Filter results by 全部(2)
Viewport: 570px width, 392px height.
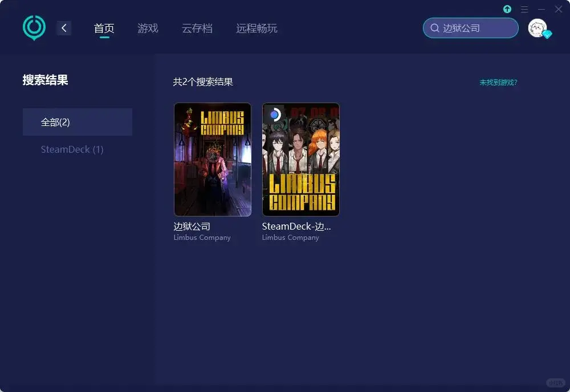(x=77, y=121)
